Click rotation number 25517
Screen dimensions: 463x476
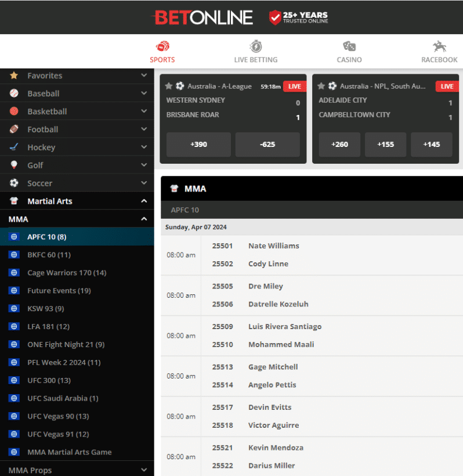[222, 407]
